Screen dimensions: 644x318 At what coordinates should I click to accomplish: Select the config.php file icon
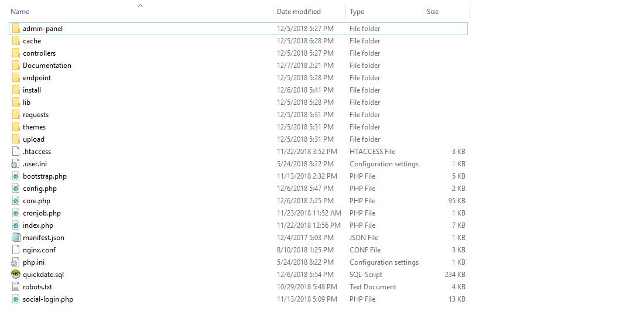click(x=16, y=189)
